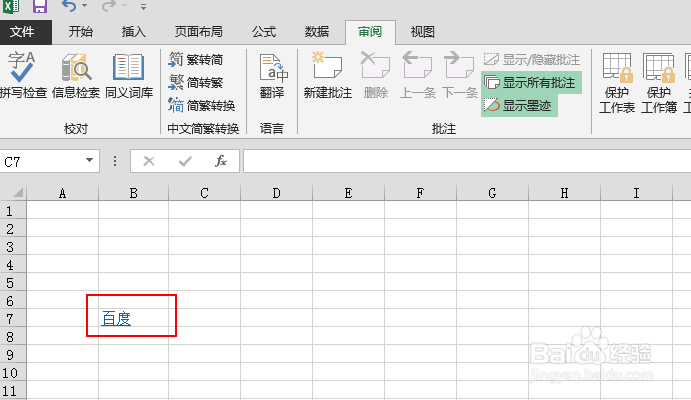The height and width of the screenshot is (400, 691).
Task: Click 繁转简 conversion button
Action: click(196, 59)
